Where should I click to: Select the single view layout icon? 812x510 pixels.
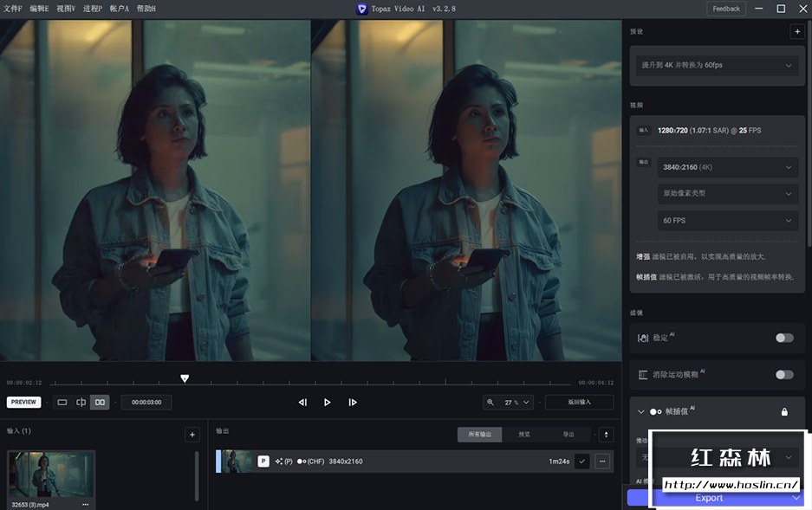pos(62,402)
